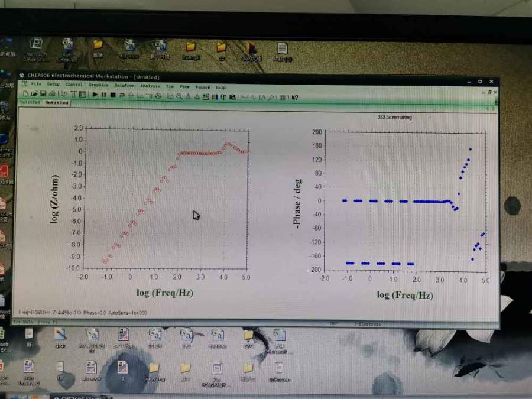Open the Color options bars icon
This screenshot has width=532, height=399.
(215, 97)
